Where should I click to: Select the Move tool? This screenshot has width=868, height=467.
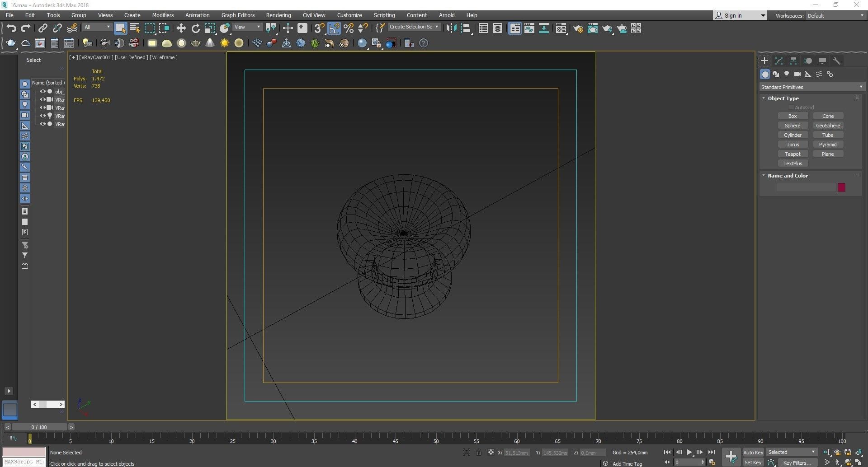(x=181, y=28)
